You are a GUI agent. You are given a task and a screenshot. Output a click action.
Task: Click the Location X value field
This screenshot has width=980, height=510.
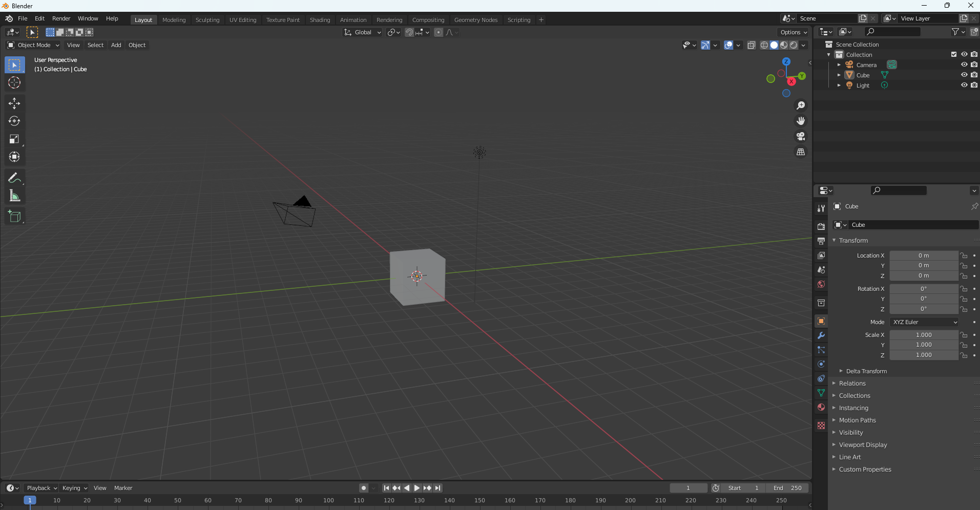pos(923,256)
